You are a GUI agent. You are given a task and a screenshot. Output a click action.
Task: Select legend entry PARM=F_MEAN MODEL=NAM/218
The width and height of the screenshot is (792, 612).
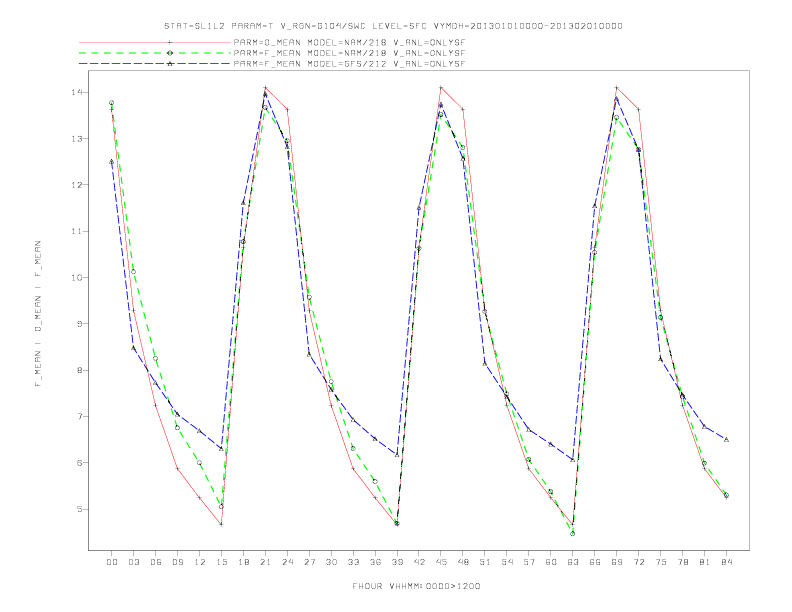pos(349,53)
